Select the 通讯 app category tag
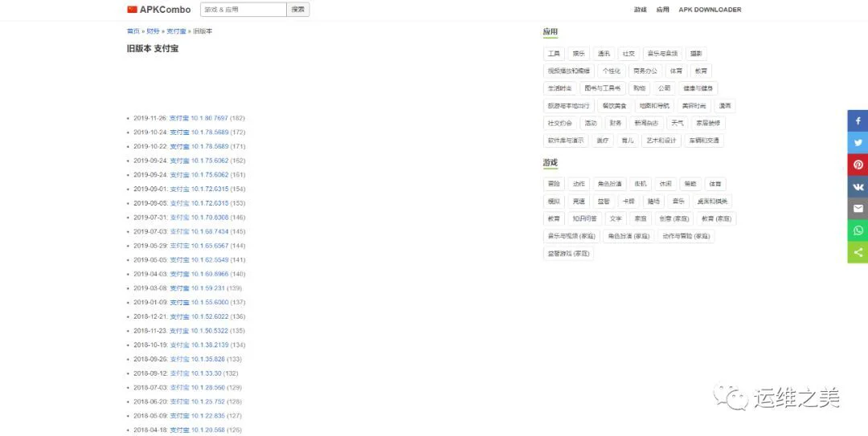The height and width of the screenshot is (436, 868). pyautogui.click(x=604, y=54)
